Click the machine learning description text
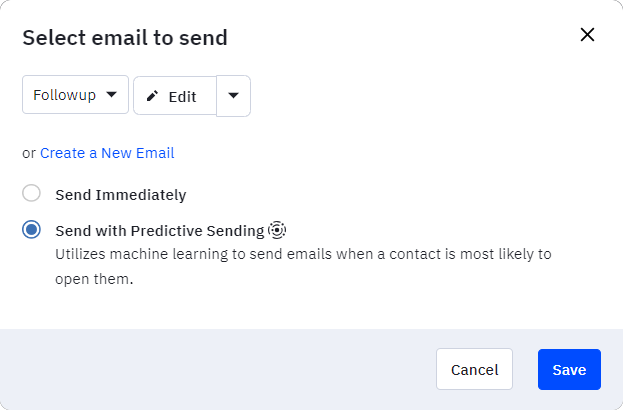The width and height of the screenshot is (623, 410). (303, 267)
